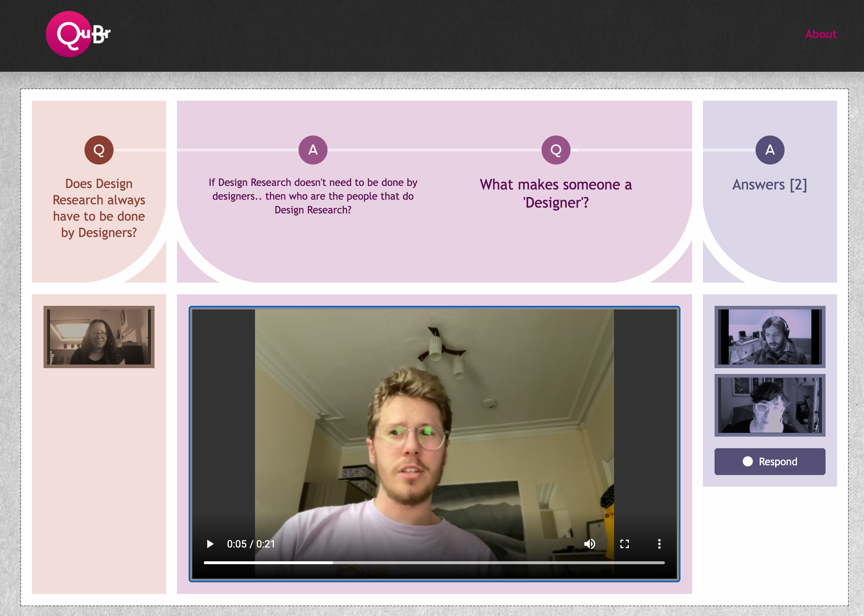Open the About page

point(821,34)
